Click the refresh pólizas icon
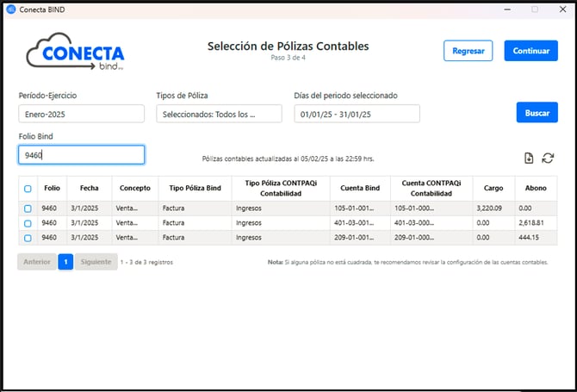 pos(548,158)
